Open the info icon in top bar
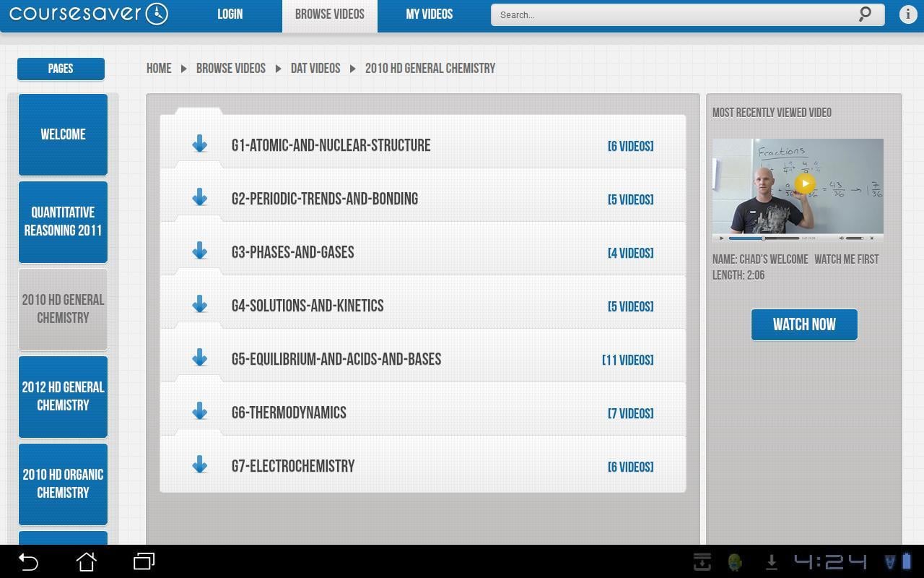Viewport: 924px width, 578px height. pos(907,14)
